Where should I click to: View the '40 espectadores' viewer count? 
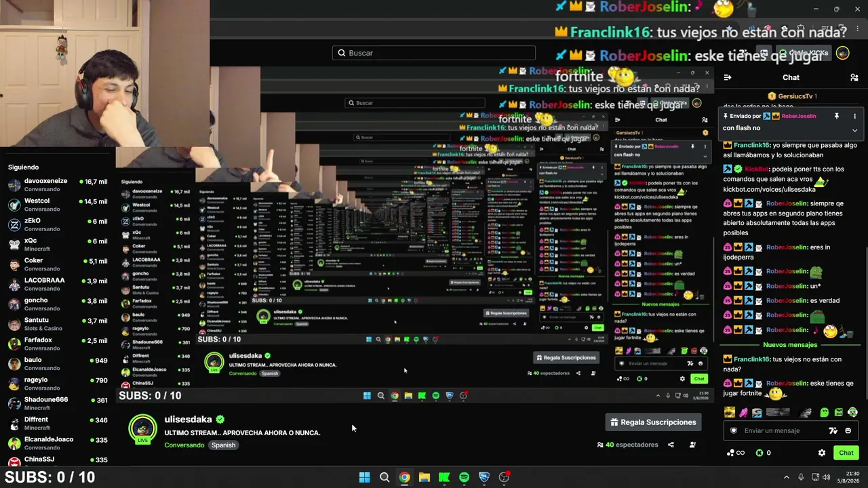tap(627, 445)
